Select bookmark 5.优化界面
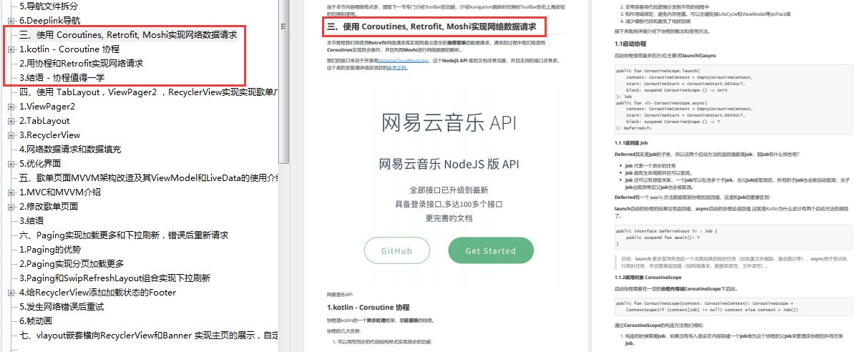Viewport: 868px width, 352px height. [x=40, y=164]
